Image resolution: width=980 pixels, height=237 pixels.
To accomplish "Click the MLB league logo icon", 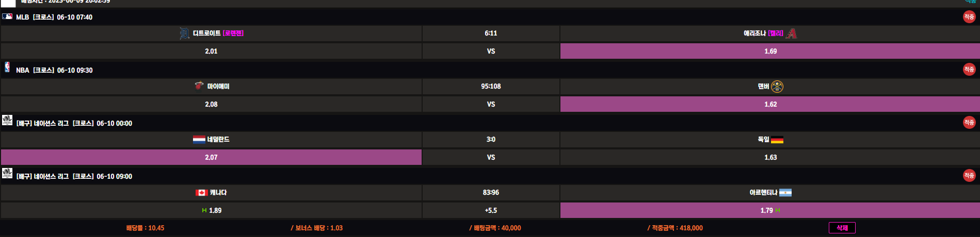I will coord(7,16).
